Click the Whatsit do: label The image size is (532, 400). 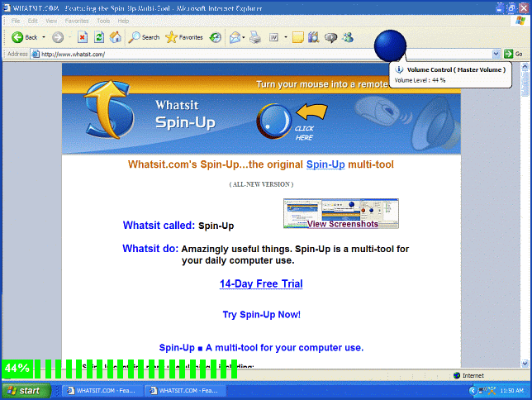pos(150,248)
